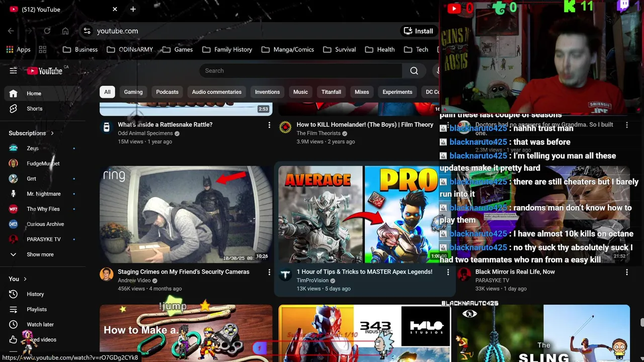Click the YouTube logo
The image size is (644, 362).
tap(46, 71)
